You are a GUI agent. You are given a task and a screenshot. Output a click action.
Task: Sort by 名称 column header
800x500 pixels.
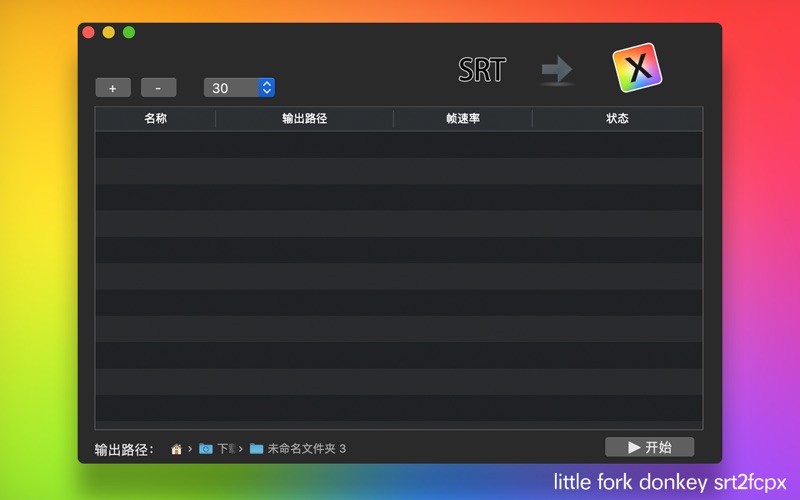[155, 119]
